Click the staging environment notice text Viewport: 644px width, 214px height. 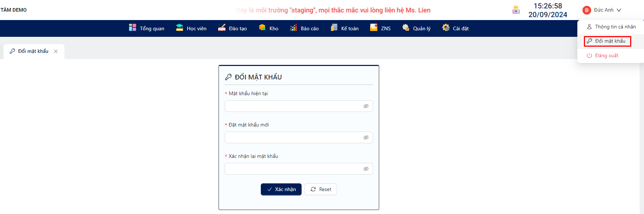click(333, 10)
